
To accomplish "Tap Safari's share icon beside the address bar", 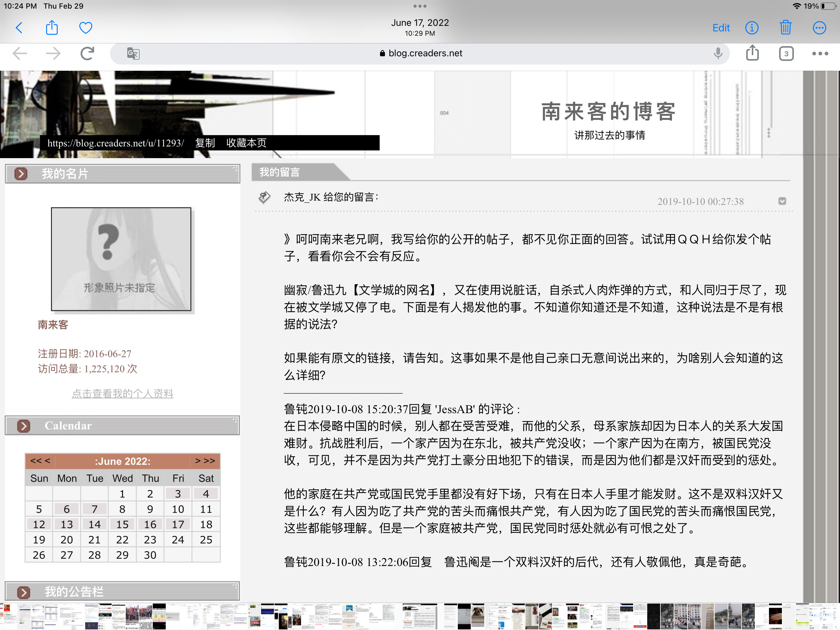I will point(752,53).
